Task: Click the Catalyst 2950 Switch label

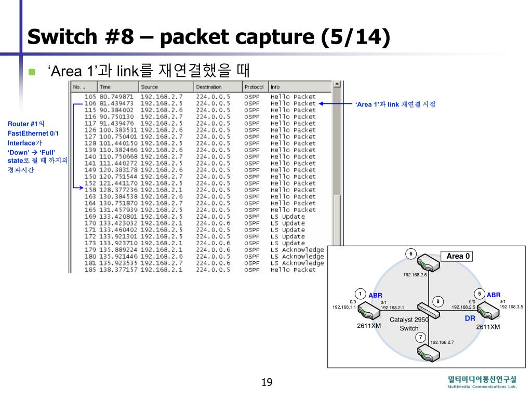Action: 409,324
